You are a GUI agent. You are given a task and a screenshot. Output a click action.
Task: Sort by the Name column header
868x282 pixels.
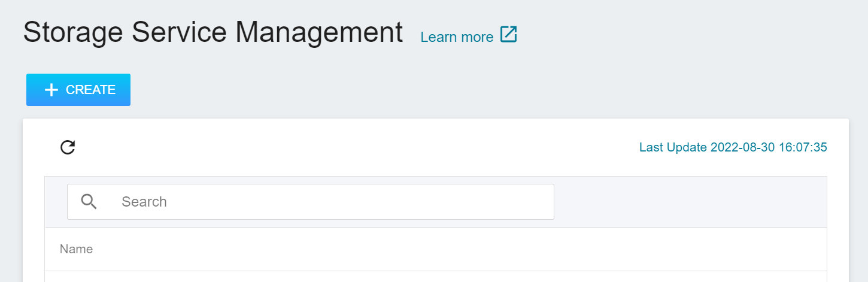[x=76, y=249]
